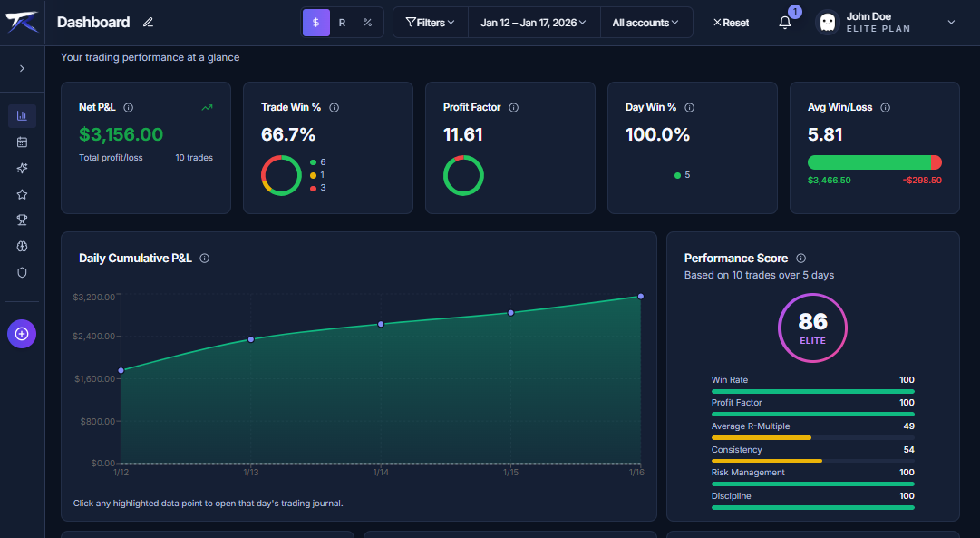The image size is (980, 538).
Task: Click the trophy icon in sidebar
Action: [22, 220]
